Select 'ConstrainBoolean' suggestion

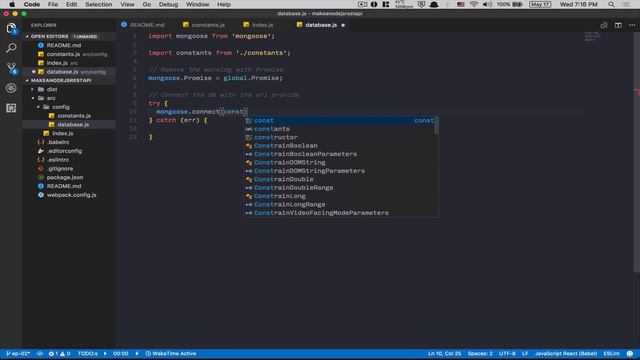[x=340, y=146]
